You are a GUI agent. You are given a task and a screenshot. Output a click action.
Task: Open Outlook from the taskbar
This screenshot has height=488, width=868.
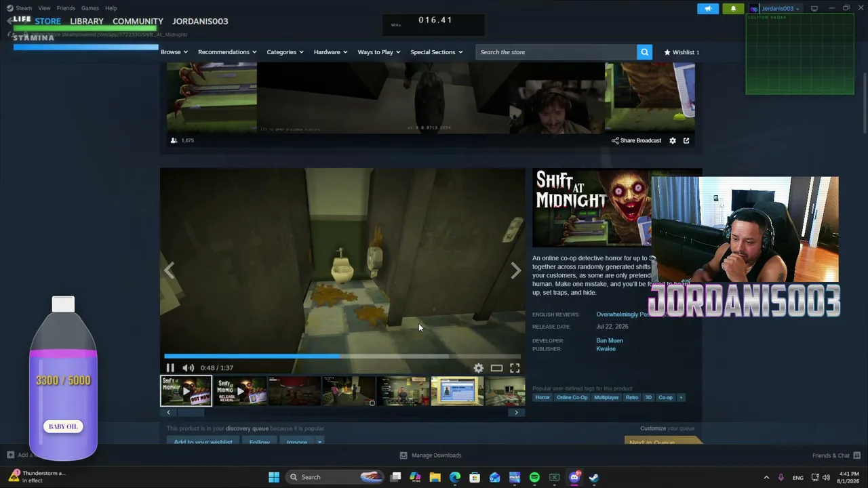click(495, 477)
